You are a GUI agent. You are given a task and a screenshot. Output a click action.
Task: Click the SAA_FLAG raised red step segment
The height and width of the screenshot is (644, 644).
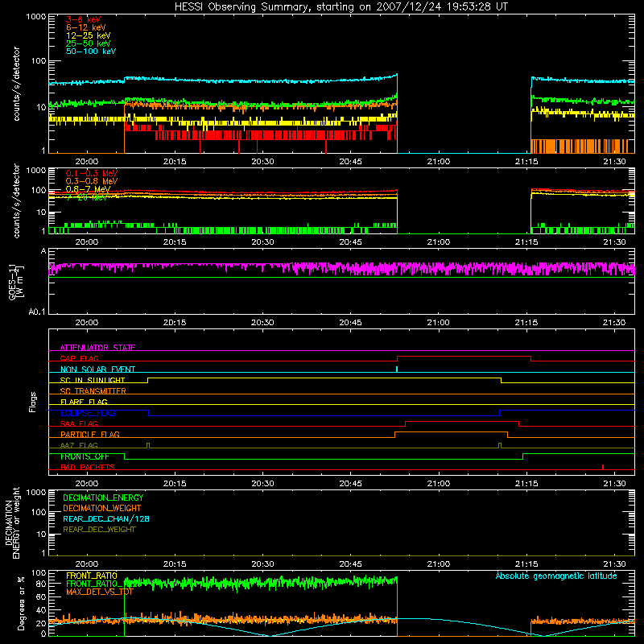pos(462,421)
